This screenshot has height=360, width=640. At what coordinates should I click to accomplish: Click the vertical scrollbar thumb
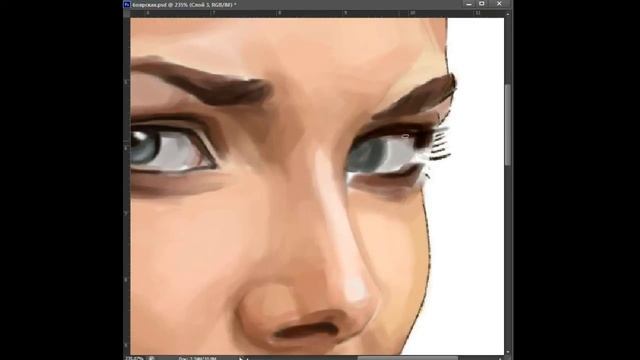coord(508,125)
